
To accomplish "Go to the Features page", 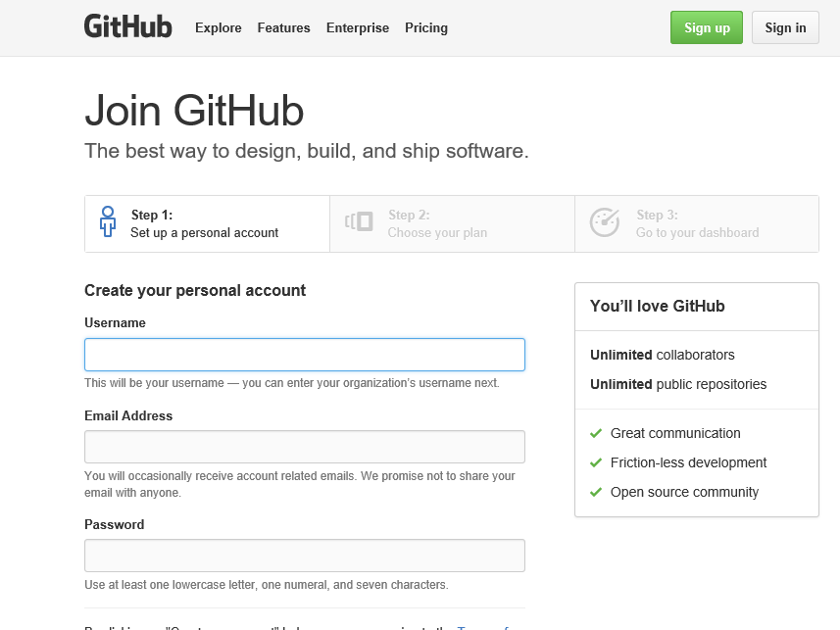I will click(x=283, y=27).
